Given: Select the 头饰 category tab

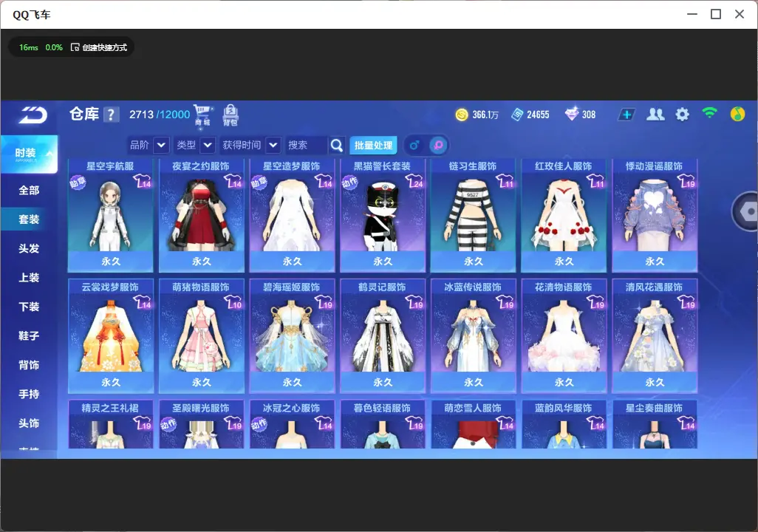Looking at the screenshot, I should point(29,423).
